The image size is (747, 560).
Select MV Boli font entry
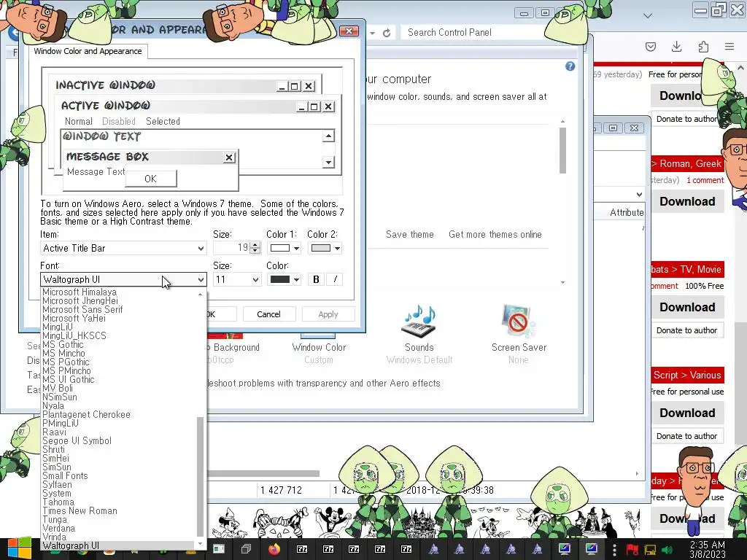click(x=58, y=389)
